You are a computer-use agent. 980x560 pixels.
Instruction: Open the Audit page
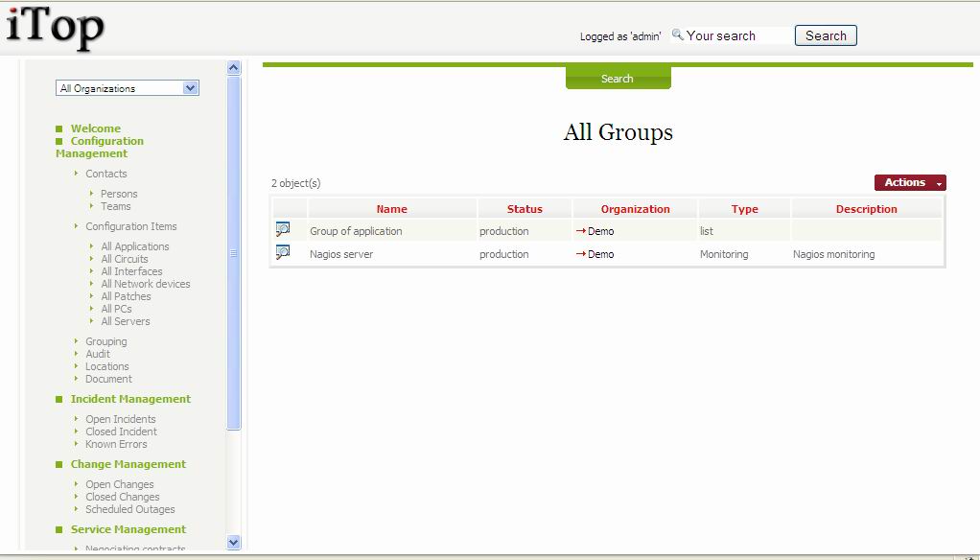98,354
